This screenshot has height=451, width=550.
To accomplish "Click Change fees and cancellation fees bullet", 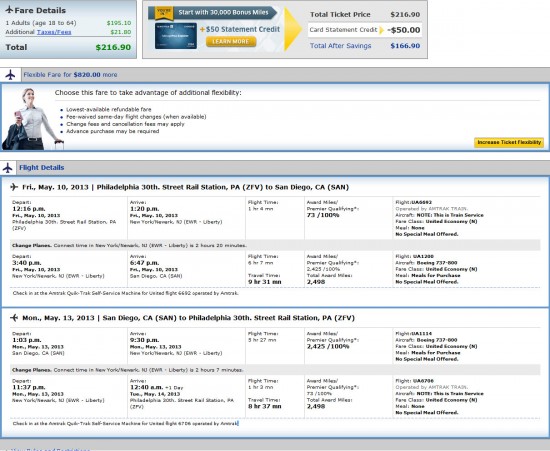I will click(x=125, y=124).
